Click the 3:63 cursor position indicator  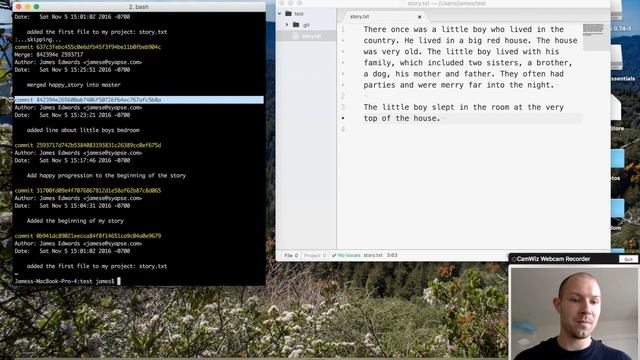tap(392, 255)
